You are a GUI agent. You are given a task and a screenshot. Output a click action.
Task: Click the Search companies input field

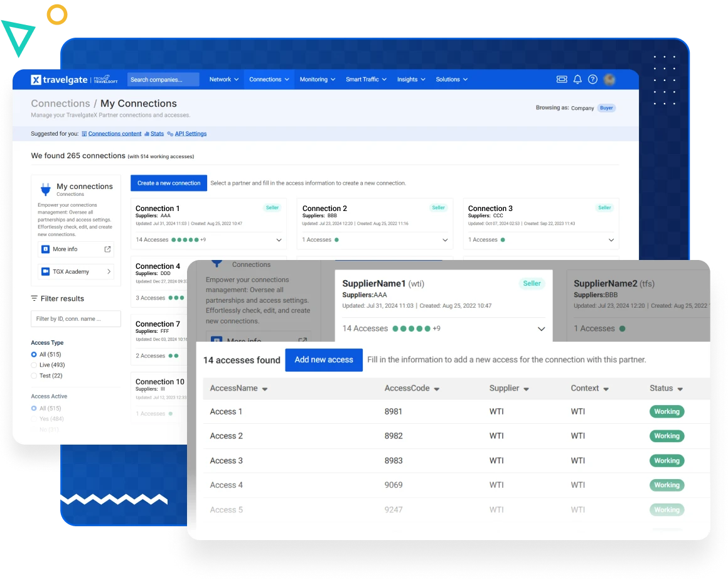coord(163,80)
